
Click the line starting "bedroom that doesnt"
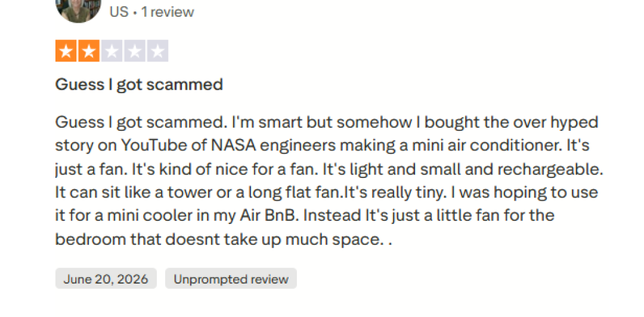point(224,240)
